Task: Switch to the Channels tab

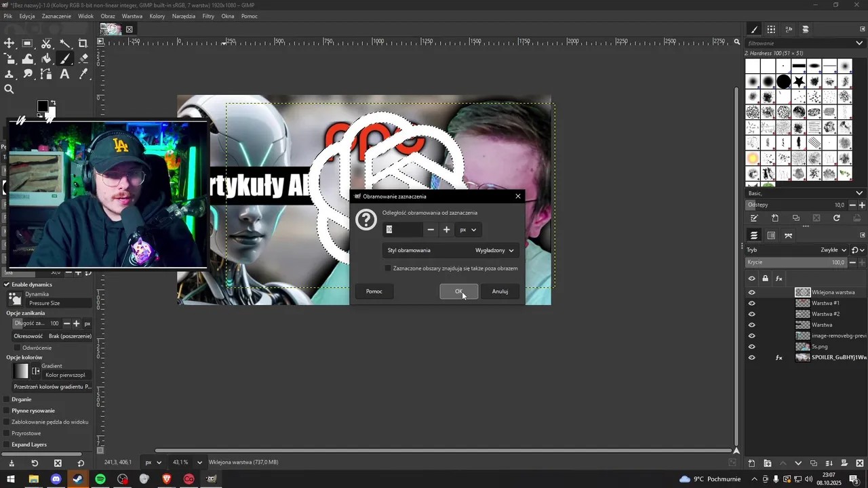Action: point(771,235)
